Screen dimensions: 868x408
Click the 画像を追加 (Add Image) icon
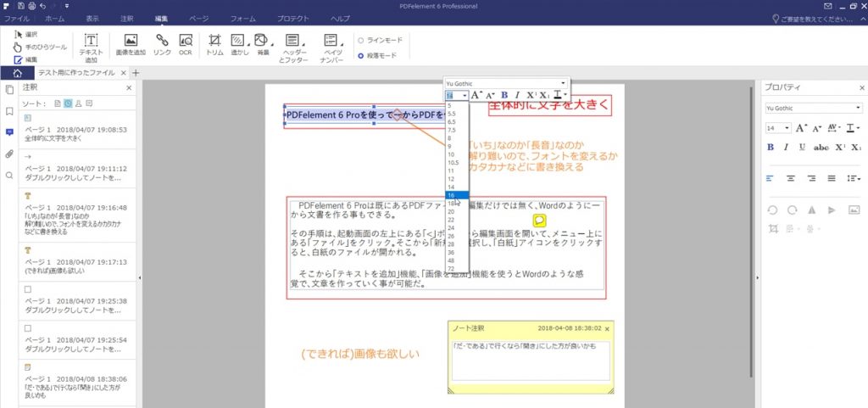pos(131,45)
